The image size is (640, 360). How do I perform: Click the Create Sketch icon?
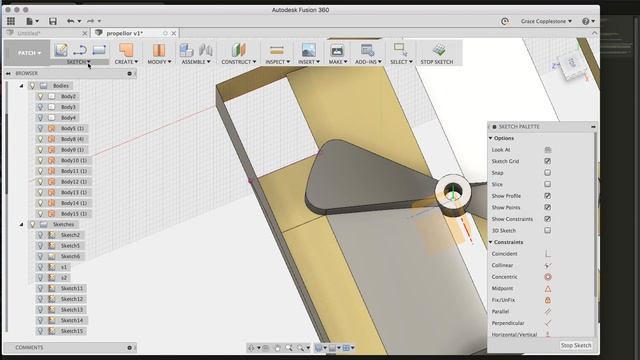[61, 50]
